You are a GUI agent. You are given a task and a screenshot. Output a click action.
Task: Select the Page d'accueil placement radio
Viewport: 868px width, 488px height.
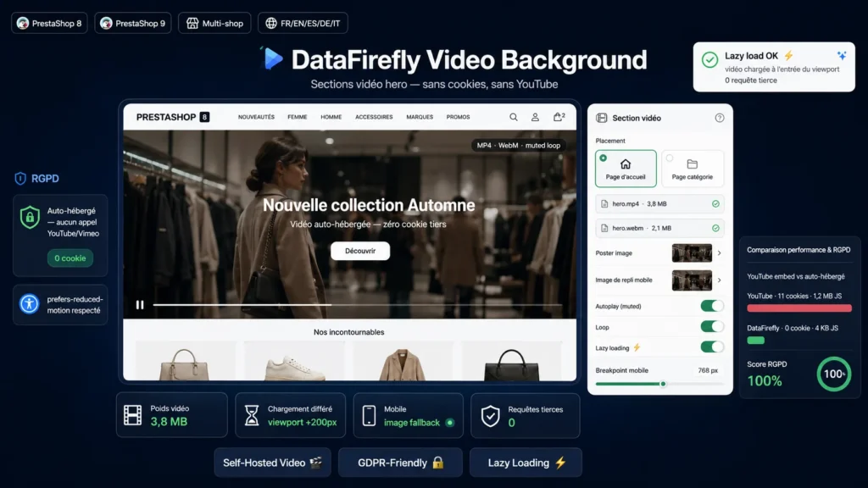coord(604,158)
